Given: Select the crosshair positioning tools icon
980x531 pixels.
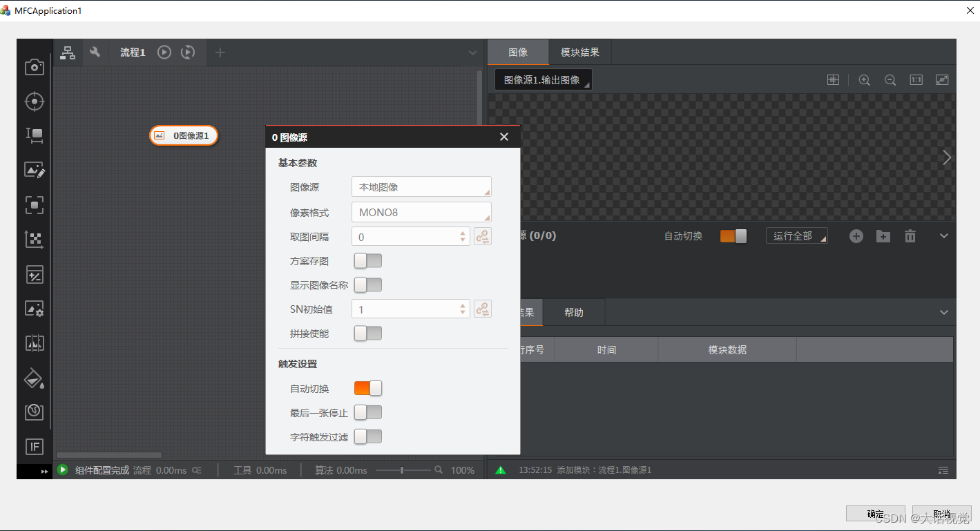Looking at the screenshot, I should pos(35,102).
